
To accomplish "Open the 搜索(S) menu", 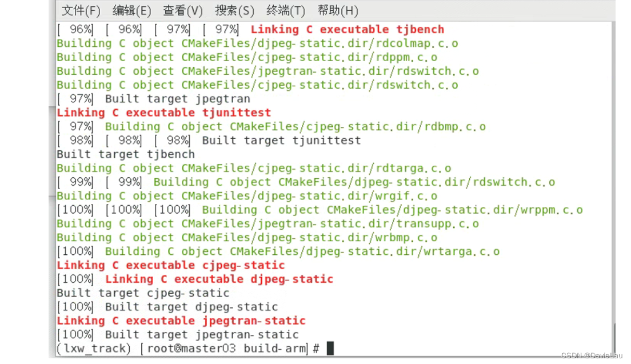I will tap(234, 10).
